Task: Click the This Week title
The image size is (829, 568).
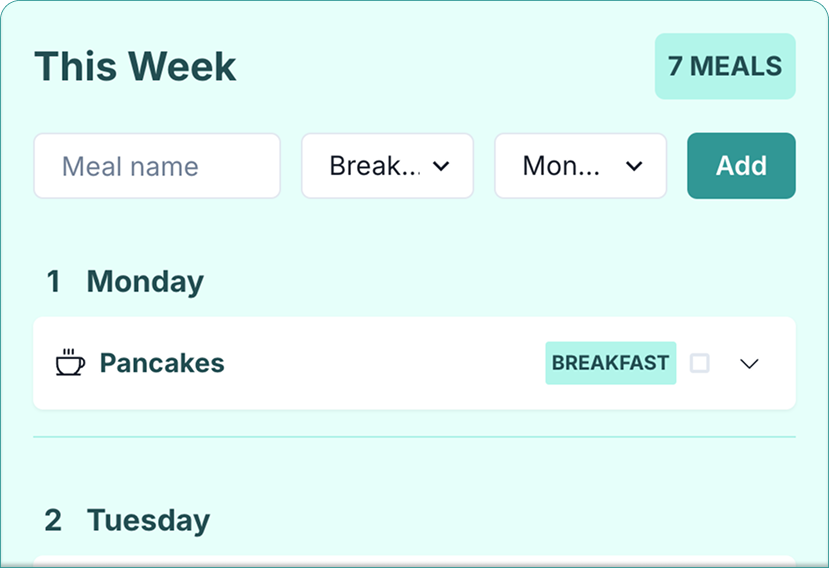Action: point(135,67)
